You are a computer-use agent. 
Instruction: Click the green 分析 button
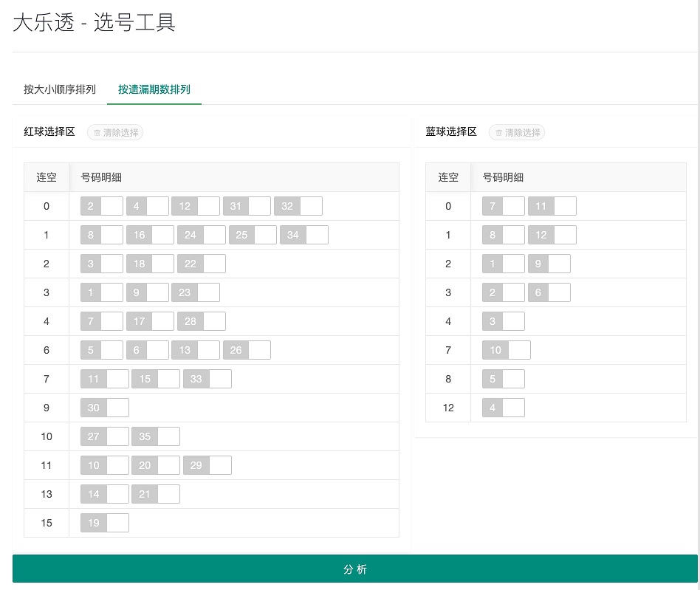tap(355, 569)
